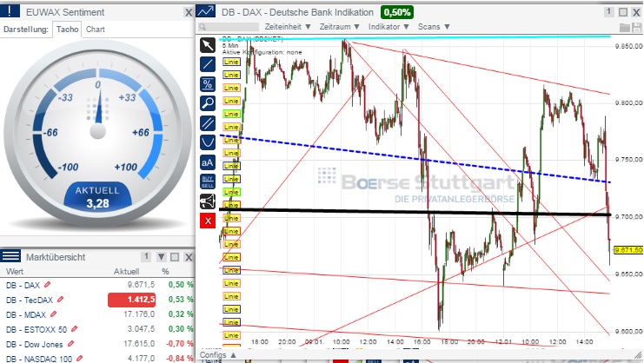
Task: Sort by the Aktuell column header
Action: (126, 272)
